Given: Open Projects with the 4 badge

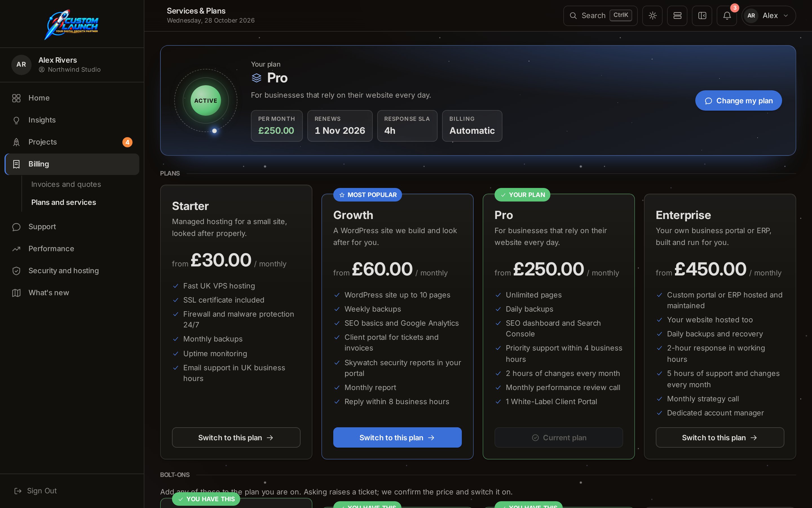Looking at the screenshot, I should [x=72, y=142].
